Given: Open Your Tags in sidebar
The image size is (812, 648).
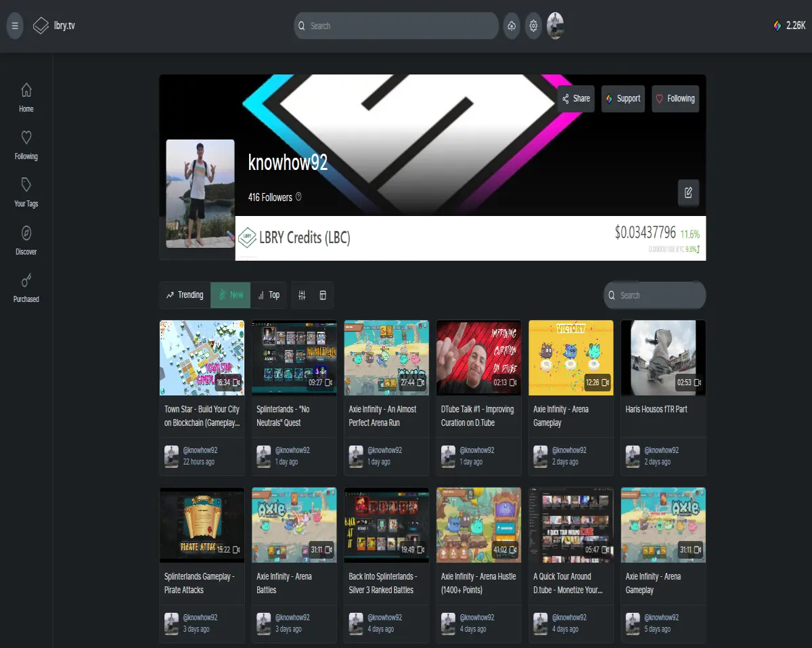Looking at the screenshot, I should (26, 192).
